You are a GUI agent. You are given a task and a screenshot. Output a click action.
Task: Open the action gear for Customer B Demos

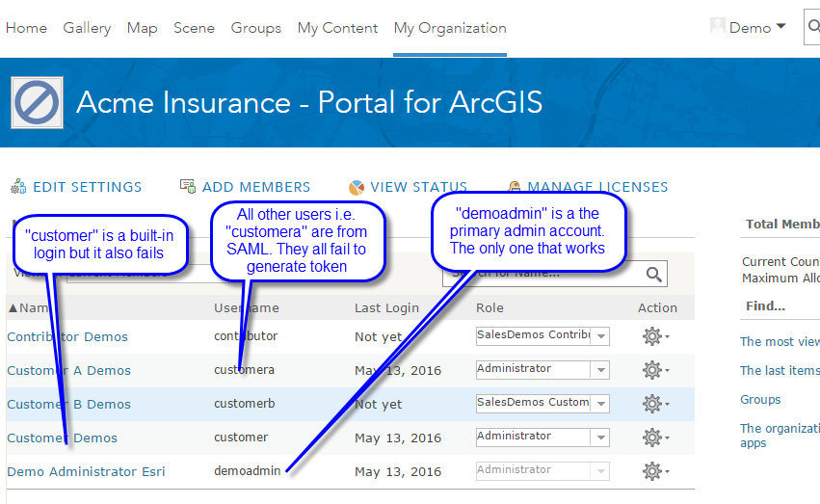(654, 404)
